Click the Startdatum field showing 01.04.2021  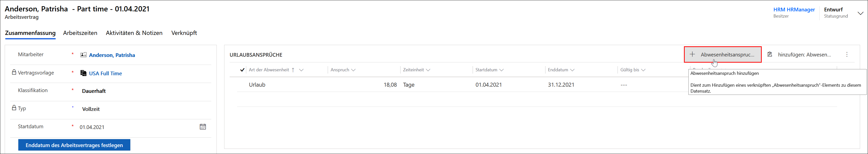[135, 127]
